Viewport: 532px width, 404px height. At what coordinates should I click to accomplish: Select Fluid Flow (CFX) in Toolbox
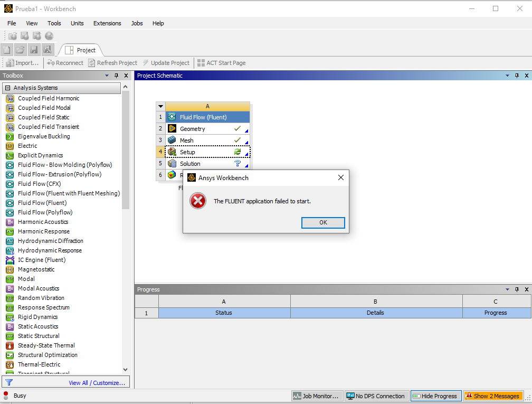40,184
